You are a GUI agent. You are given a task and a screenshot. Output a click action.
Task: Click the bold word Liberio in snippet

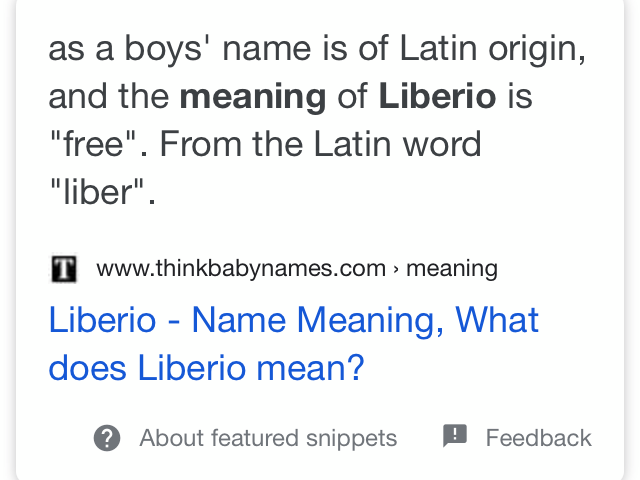pyautogui.click(x=437, y=96)
